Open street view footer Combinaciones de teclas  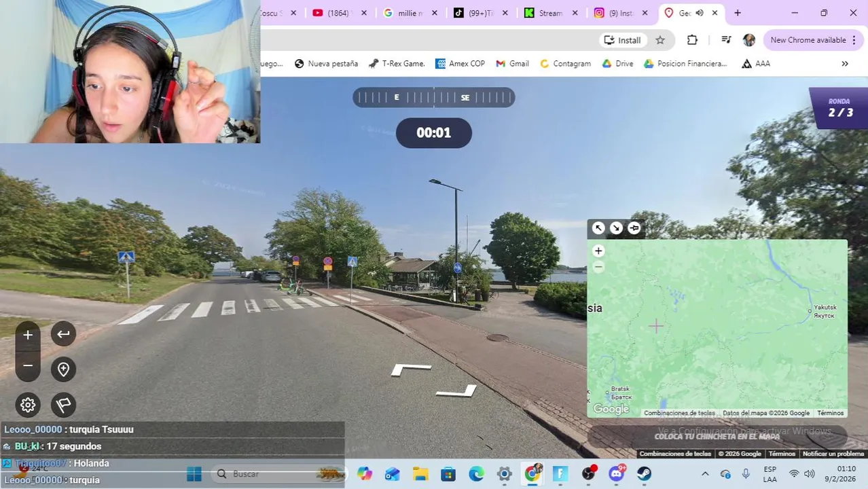(675, 454)
